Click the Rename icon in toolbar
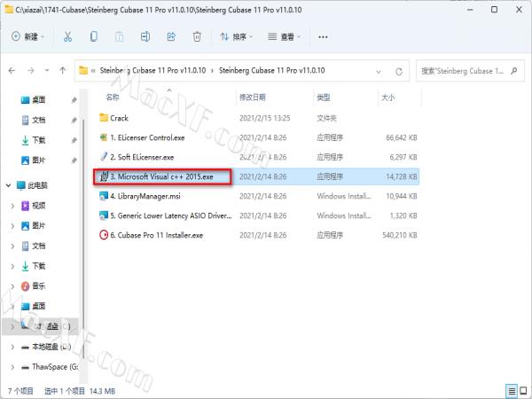 pos(145,36)
